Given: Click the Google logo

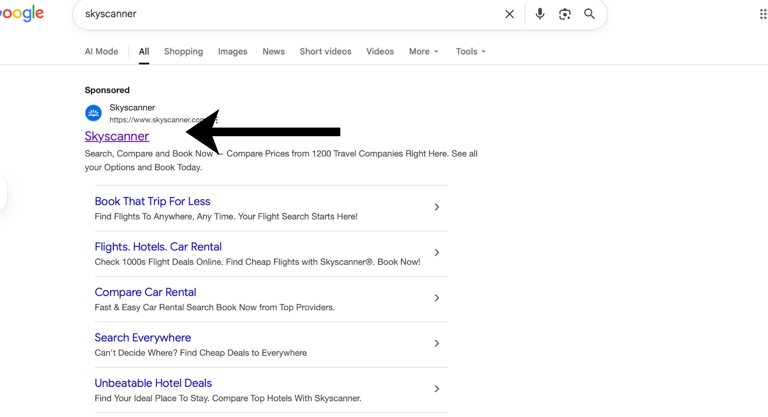Looking at the screenshot, I should [22, 14].
